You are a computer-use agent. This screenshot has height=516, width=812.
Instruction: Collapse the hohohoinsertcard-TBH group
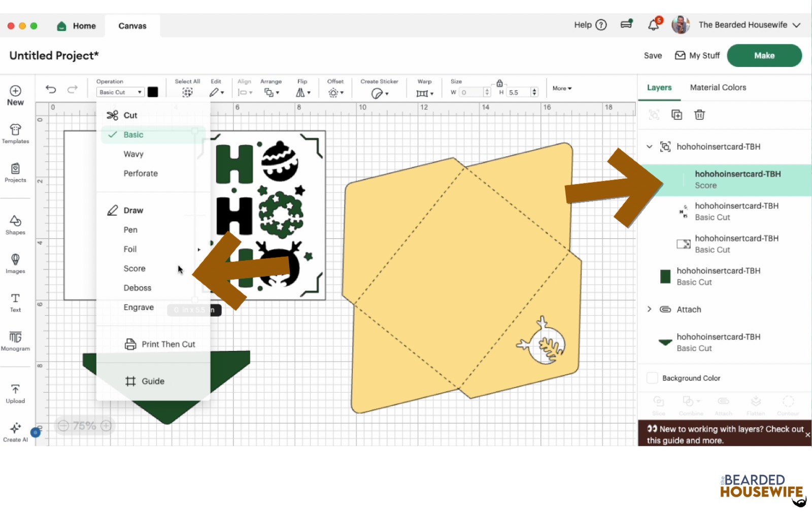[x=649, y=147]
